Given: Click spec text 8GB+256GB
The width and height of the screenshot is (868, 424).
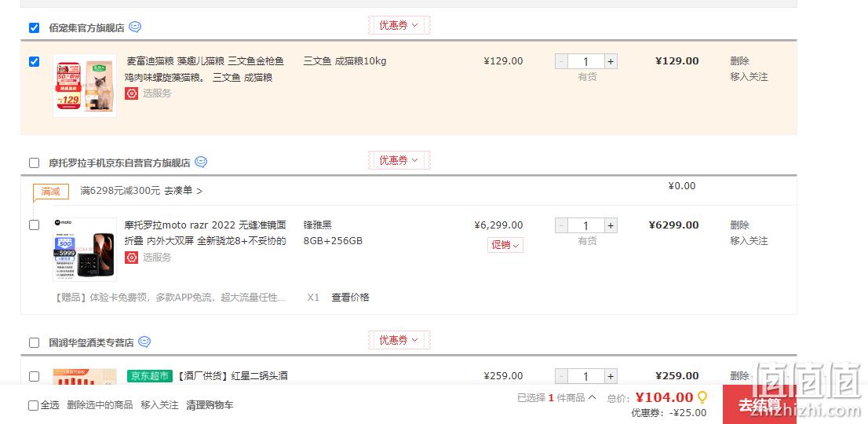Looking at the screenshot, I should pyautogui.click(x=333, y=241).
